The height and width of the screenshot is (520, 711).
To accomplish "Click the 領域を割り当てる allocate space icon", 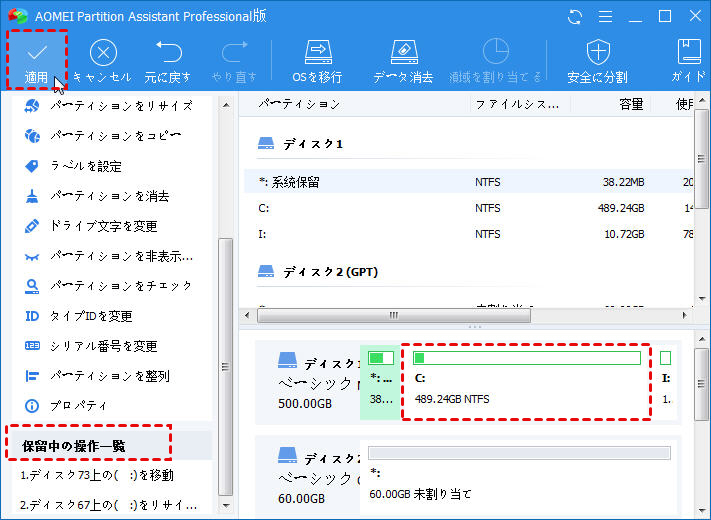I will [x=495, y=51].
